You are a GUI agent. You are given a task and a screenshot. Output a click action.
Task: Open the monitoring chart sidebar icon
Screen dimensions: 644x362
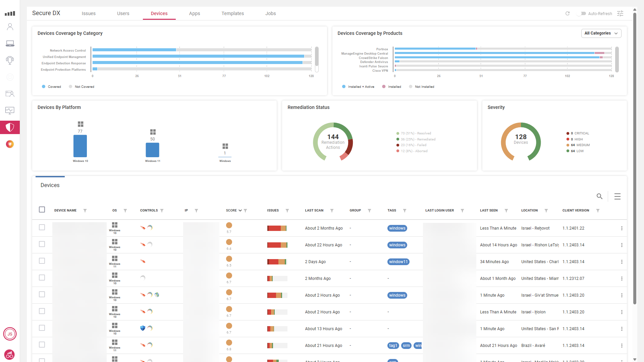tap(10, 110)
